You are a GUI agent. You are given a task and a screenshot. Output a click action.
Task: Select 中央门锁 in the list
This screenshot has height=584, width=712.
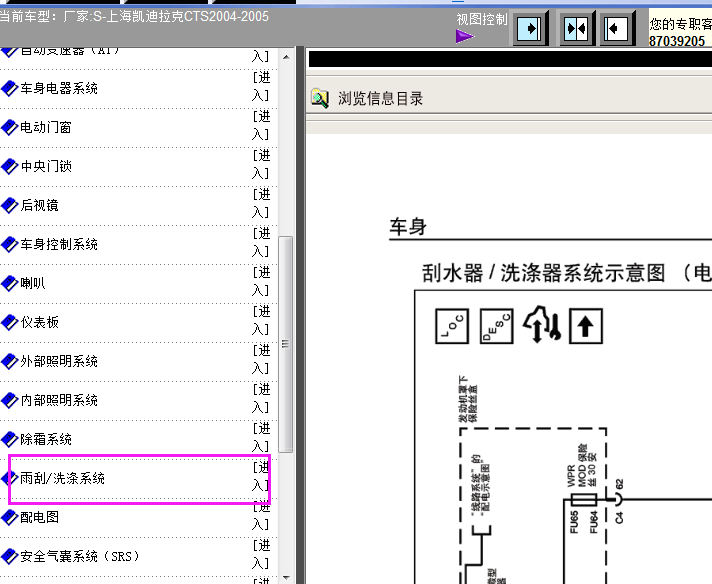pyautogui.click(x=46, y=166)
